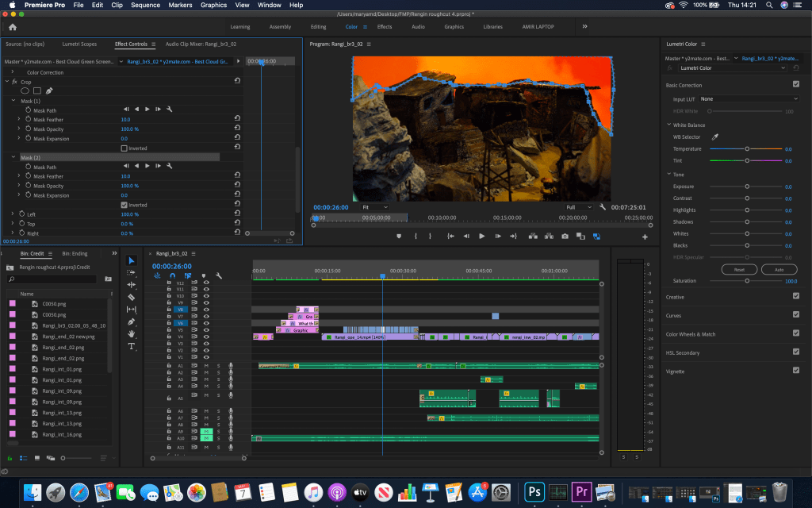Choose the Hand tool
The image size is (812, 508).
(x=131, y=334)
